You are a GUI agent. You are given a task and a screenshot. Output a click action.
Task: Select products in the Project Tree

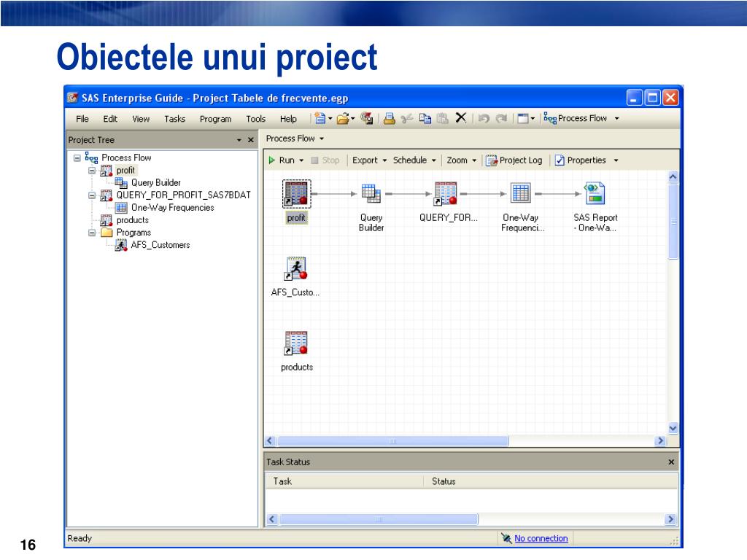(x=133, y=220)
